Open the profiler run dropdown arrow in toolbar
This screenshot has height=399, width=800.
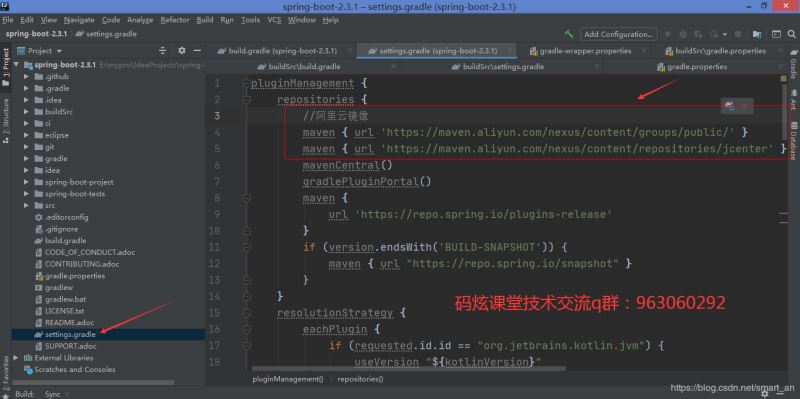(724, 35)
